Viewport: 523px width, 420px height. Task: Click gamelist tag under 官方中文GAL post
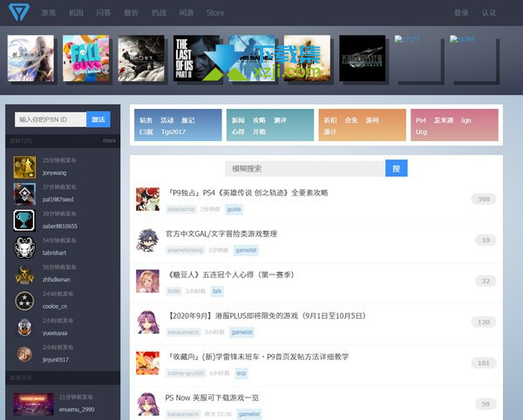click(246, 250)
